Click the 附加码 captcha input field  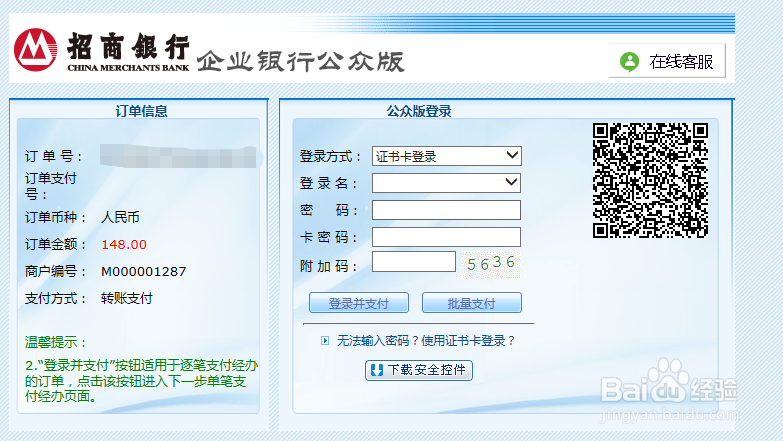pos(414,262)
